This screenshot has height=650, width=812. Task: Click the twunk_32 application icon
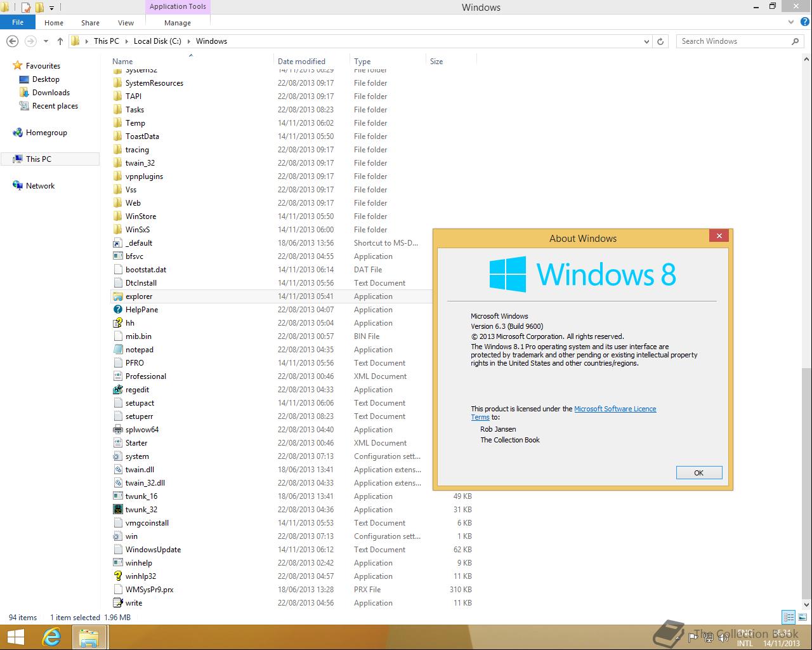[x=117, y=510]
